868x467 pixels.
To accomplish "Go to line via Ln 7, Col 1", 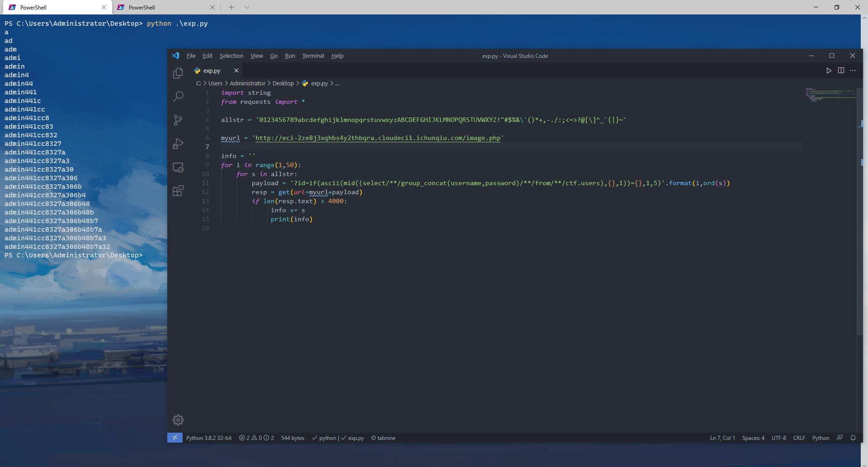I will click(x=722, y=438).
